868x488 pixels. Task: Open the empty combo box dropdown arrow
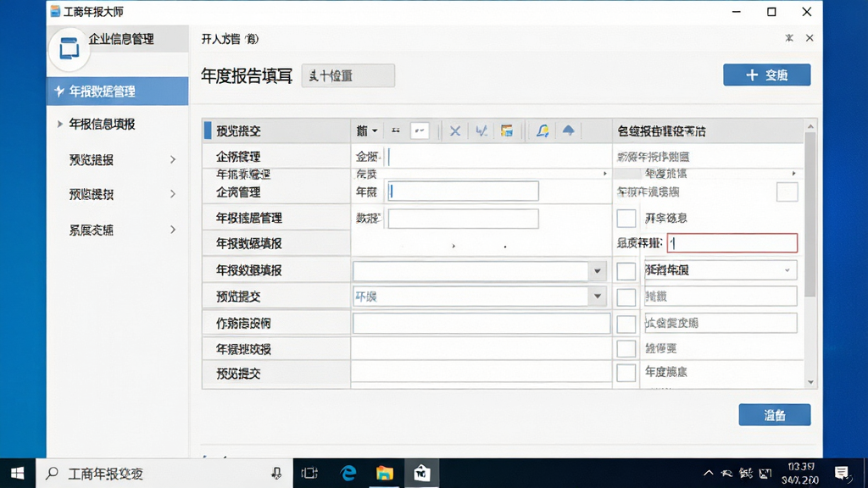coord(598,271)
